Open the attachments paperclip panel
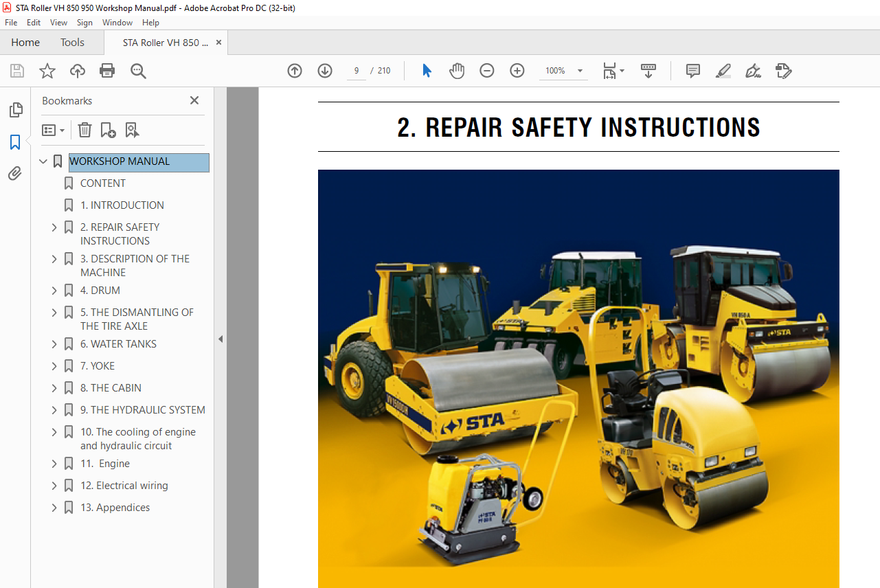The image size is (880, 588). (15, 174)
